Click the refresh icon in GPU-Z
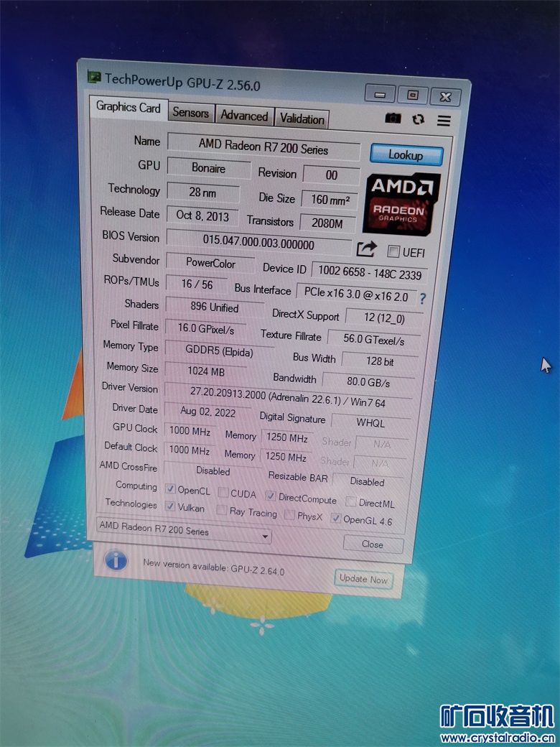Screen dimensions: 560x747 (418, 119)
